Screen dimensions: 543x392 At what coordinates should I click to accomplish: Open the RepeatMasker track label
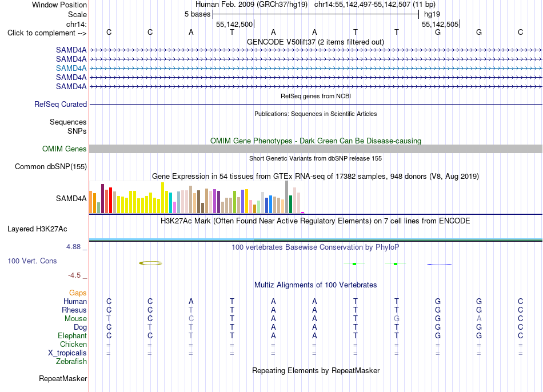coord(63,378)
